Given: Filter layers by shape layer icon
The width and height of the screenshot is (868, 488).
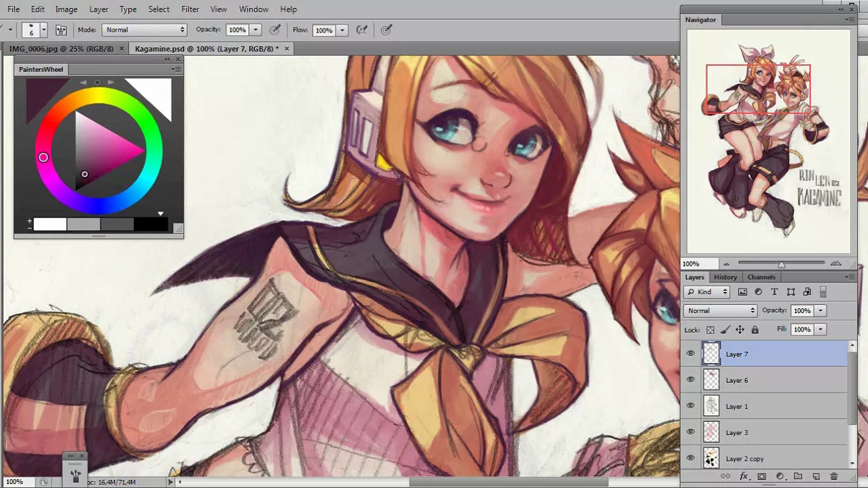Looking at the screenshot, I should [791, 292].
